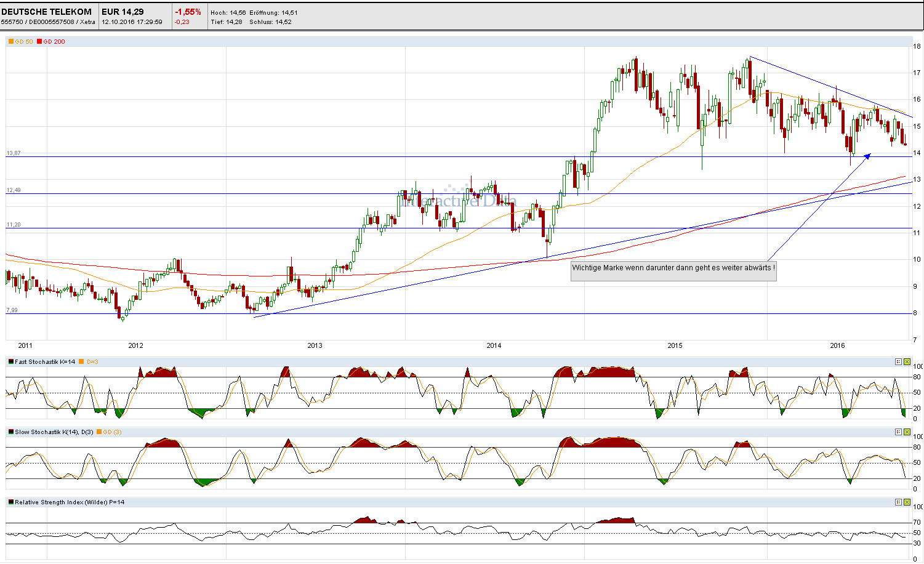Click the red GD 200 legend swatch
924x564 pixels.
coord(39,42)
